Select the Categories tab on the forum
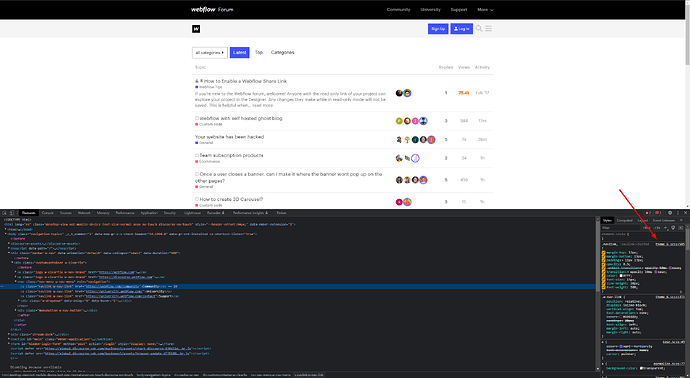The image size is (690, 378). coord(283,52)
